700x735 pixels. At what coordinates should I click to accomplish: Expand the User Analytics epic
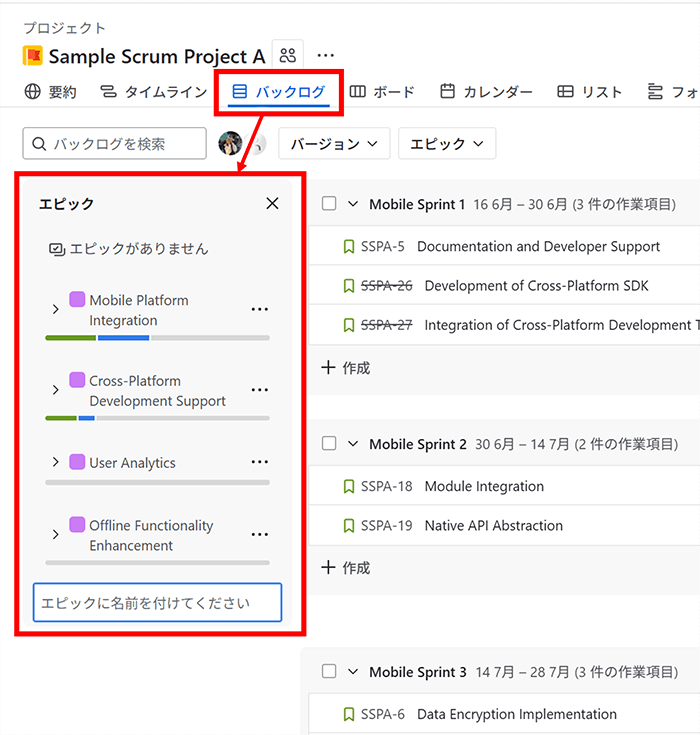56,462
